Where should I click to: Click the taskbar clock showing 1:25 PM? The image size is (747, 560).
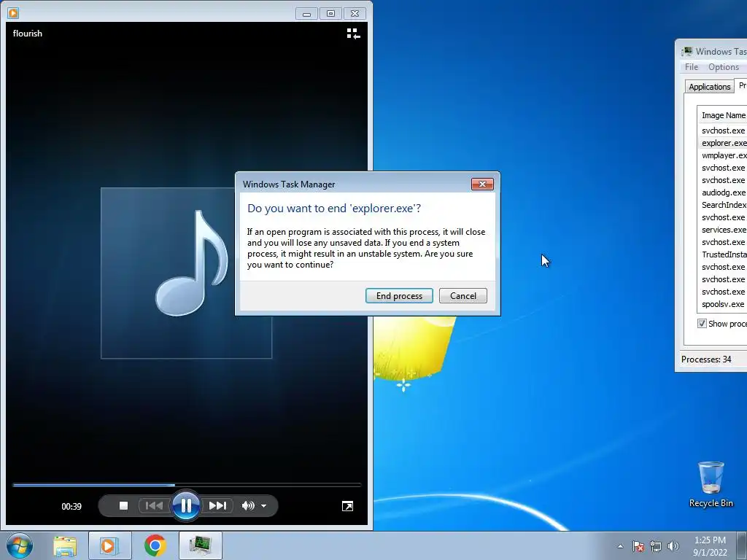click(x=710, y=546)
